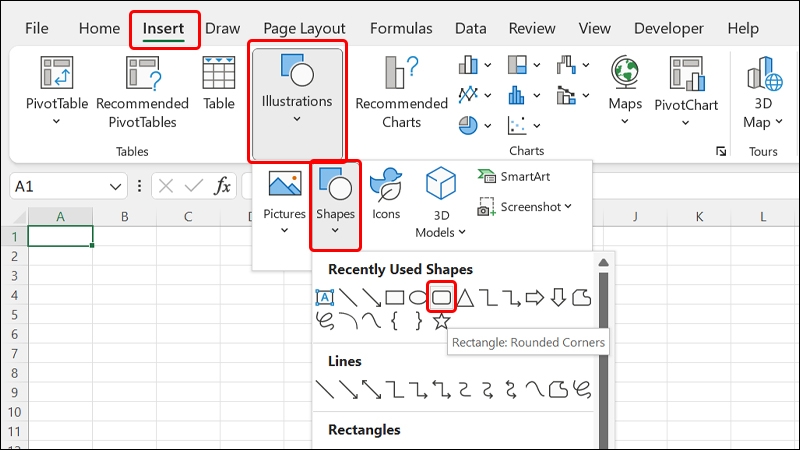
Task: Select the 5-point Star shape
Action: (x=441, y=321)
